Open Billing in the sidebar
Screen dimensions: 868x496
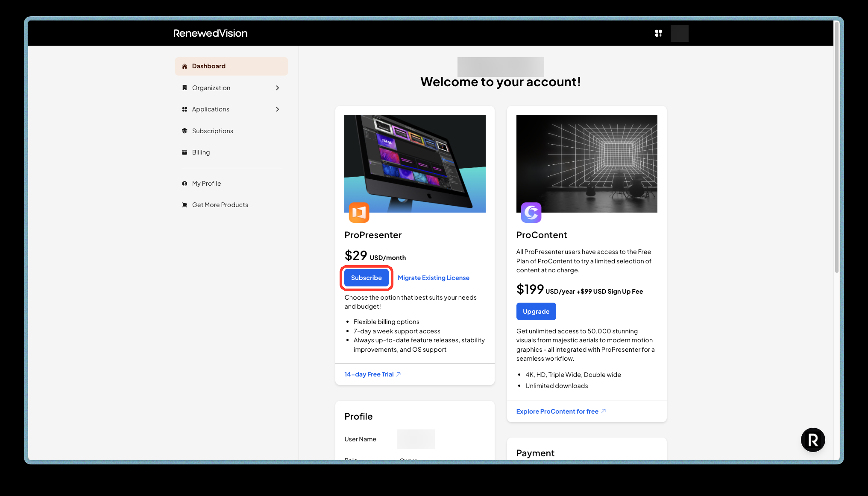click(231, 152)
